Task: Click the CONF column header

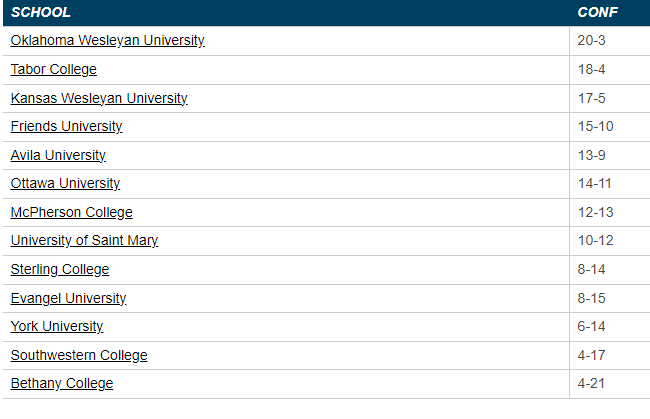Action: 598,13
